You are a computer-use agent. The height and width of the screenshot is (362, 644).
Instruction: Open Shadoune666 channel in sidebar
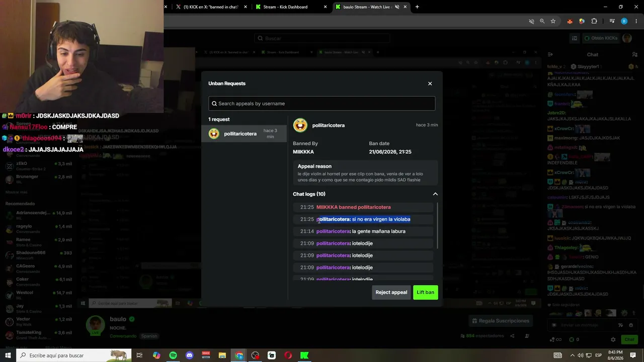[x=39, y=255]
